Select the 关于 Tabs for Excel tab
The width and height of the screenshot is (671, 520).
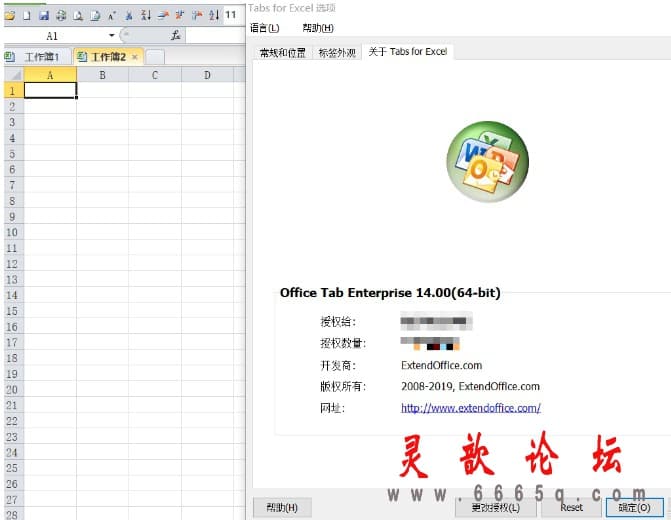coord(408,51)
